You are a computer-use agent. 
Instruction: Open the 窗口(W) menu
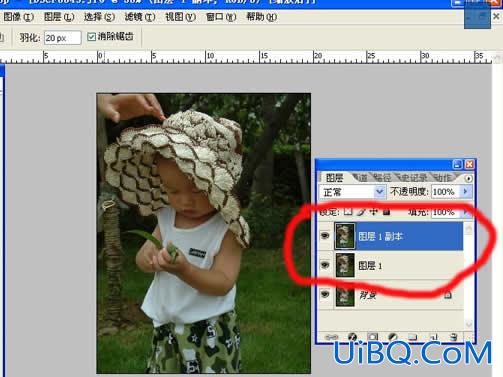pyautogui.click(x=221, y=17)
